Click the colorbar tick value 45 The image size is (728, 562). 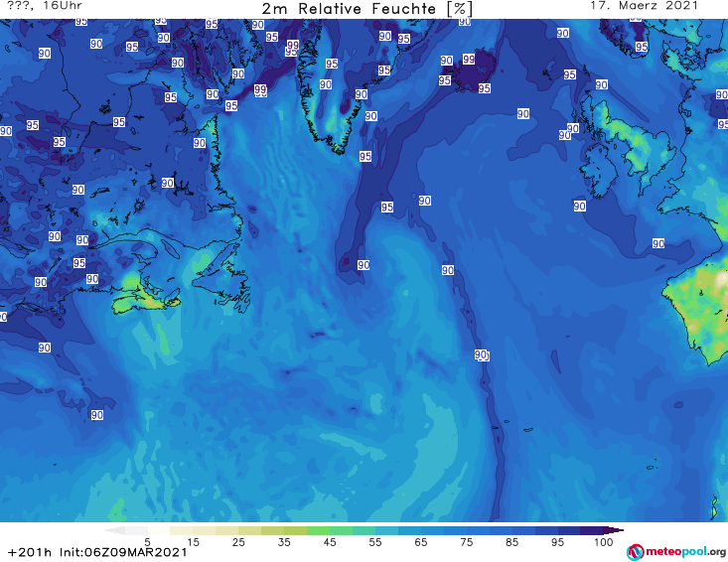[329, 542]
